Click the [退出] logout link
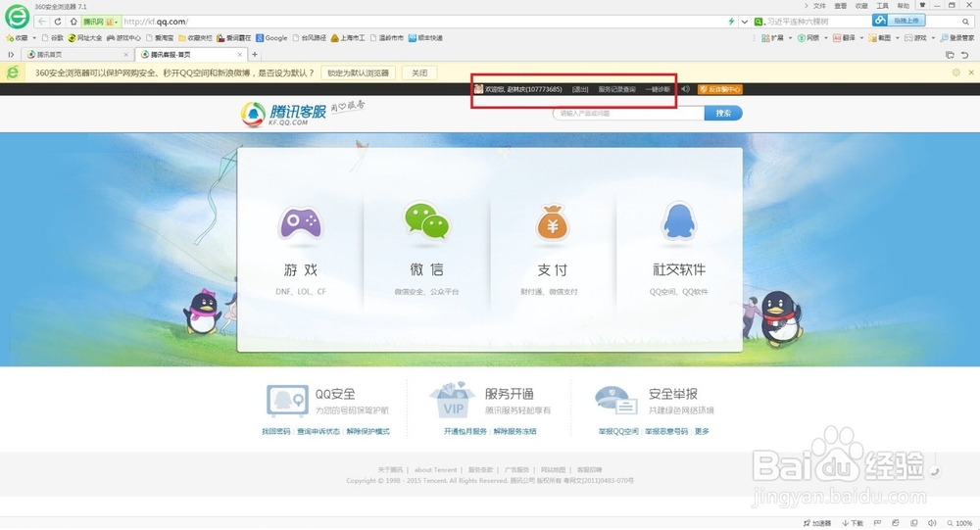980x530 pixels. point(580,89)
